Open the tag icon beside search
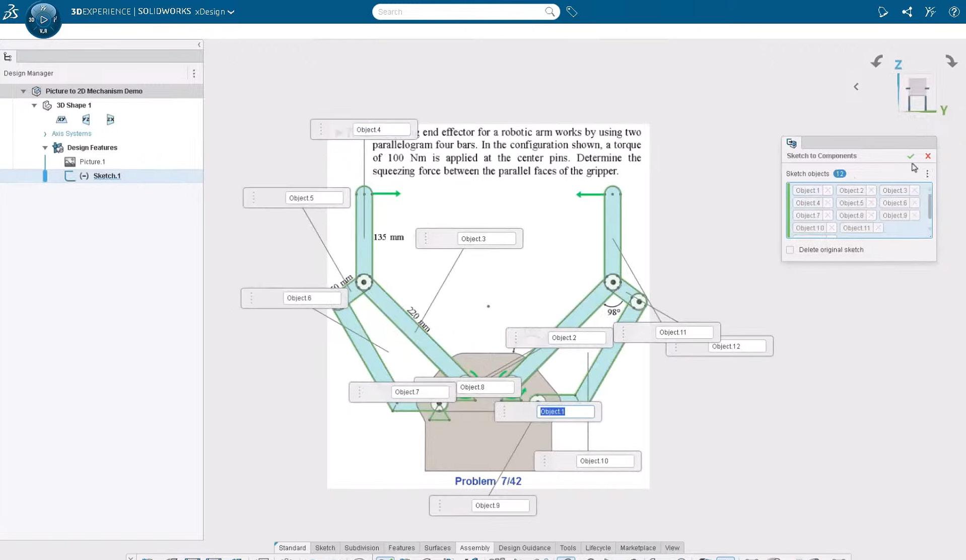 tap(572, 12)
